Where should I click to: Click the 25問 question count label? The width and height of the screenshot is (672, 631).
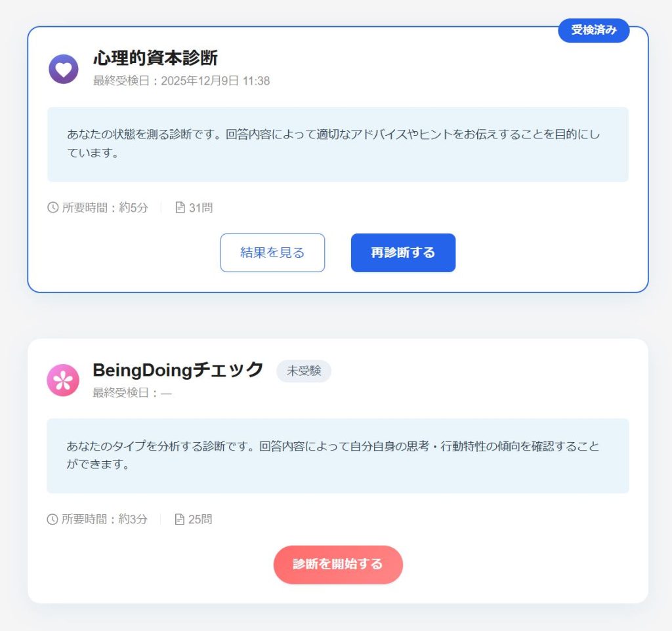tap(200, 519)
